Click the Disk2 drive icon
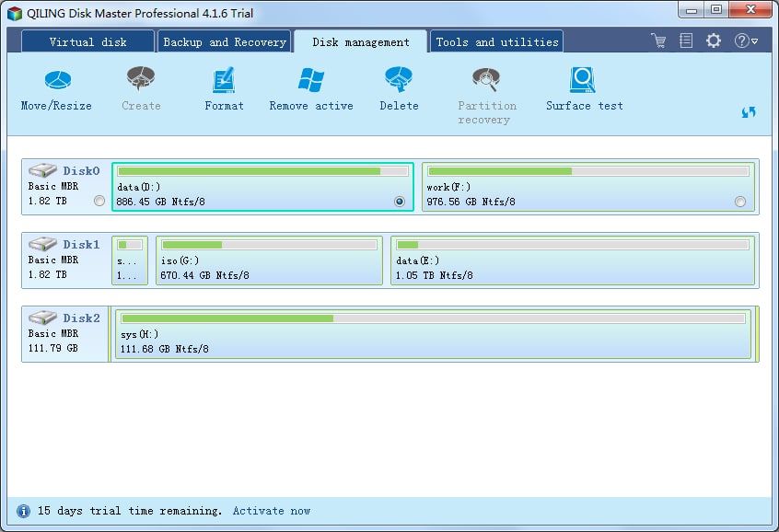The image size is (779, 532). coord(42,318)
